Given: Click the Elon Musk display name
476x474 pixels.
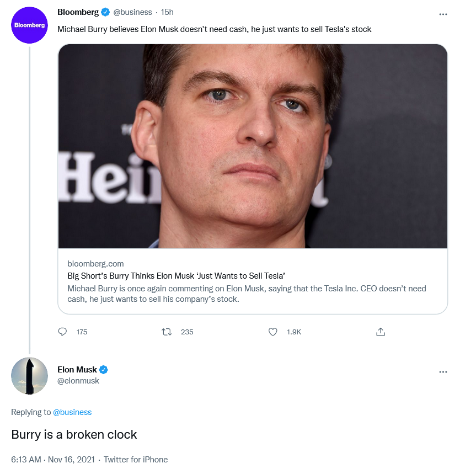Looking at the screenshot, I should pyautogui.click(x=77, y=370).
